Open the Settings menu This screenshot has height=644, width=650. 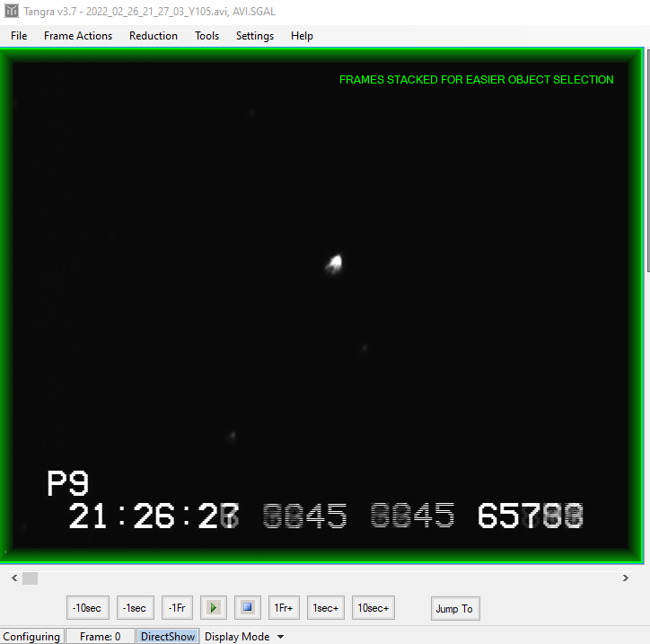255,36
